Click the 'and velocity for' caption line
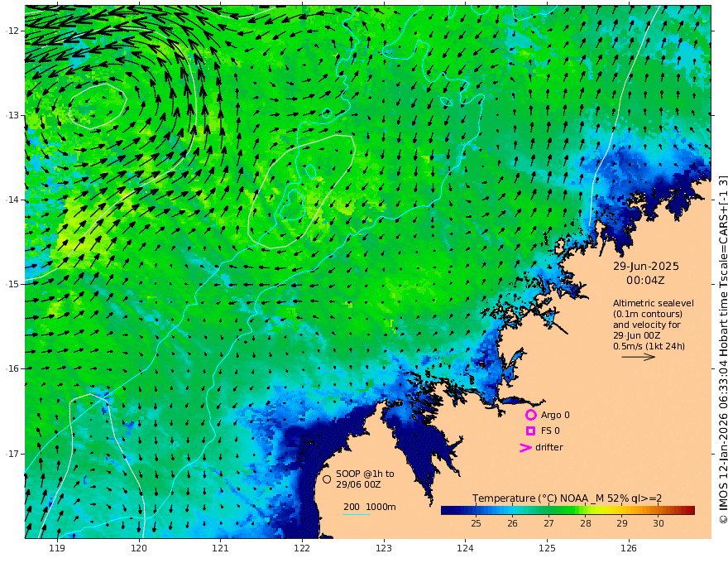Screen dimensions: 728x563 (x=647, y=325)
